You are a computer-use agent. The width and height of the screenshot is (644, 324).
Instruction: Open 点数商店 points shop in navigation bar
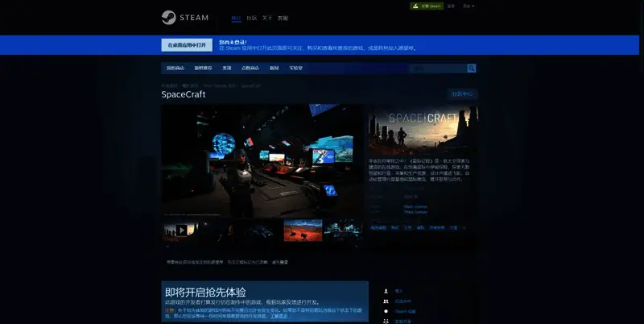coord(250,69)
